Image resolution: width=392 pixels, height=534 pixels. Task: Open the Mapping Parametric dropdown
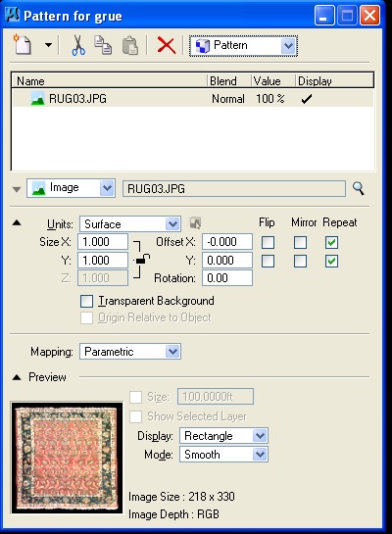[x=130, y=352]
